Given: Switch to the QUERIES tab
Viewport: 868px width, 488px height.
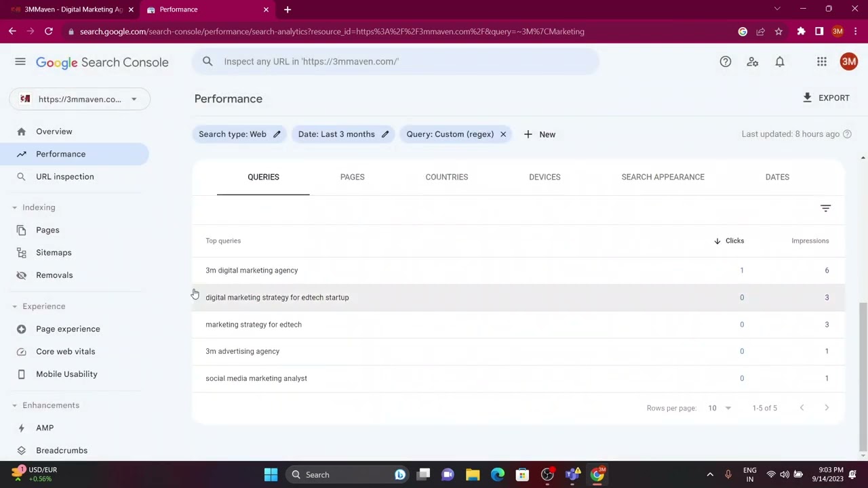Looking at the screenshot, I should [263, 177].
